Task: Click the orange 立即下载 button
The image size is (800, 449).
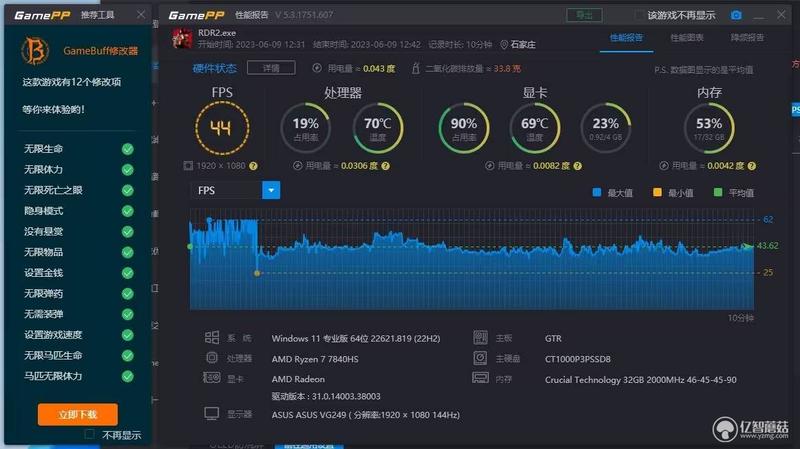Action: (x=78, y=414)
